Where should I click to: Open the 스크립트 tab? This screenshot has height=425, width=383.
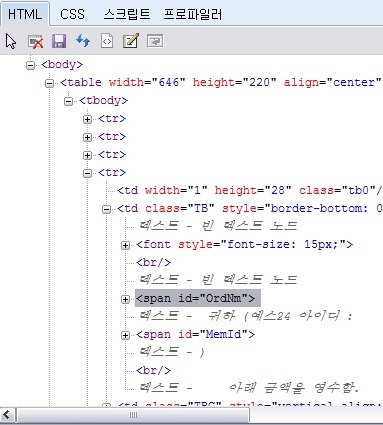pyautogui.click(x=127, y=14)
